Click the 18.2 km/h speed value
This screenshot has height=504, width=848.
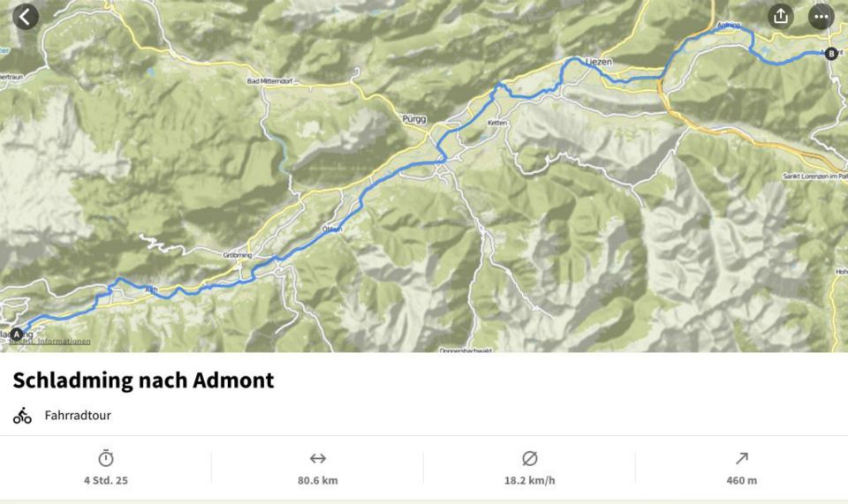[529, 480]
